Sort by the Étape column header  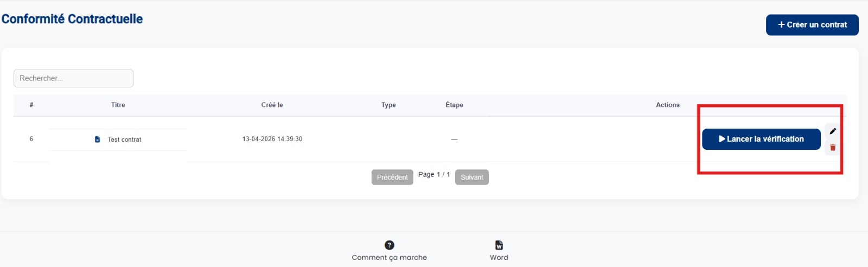pos(455,105)
